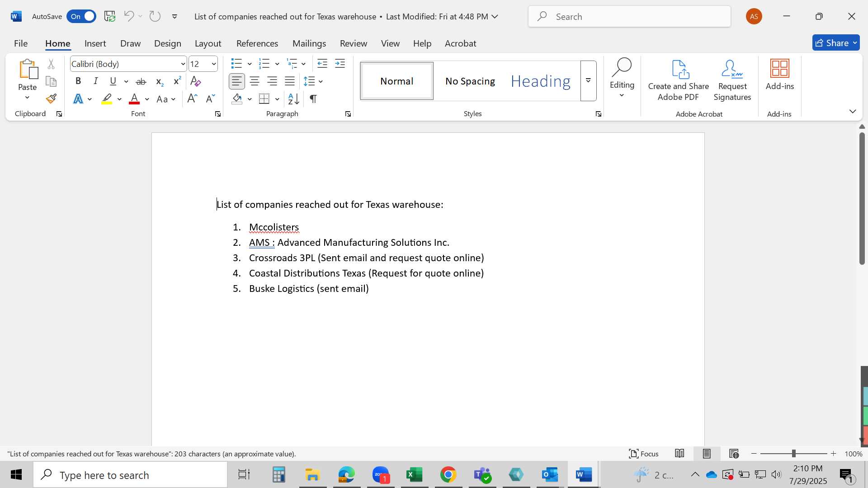Toggle Bold formatting
Image resolution: width=868 pixels, height=488 pixels.
point(78,81)
